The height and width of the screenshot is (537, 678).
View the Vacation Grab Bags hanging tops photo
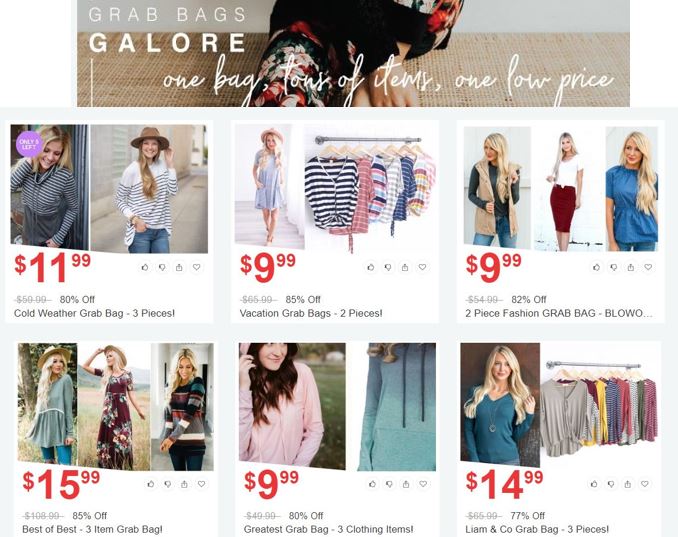(x=371, y=192)
